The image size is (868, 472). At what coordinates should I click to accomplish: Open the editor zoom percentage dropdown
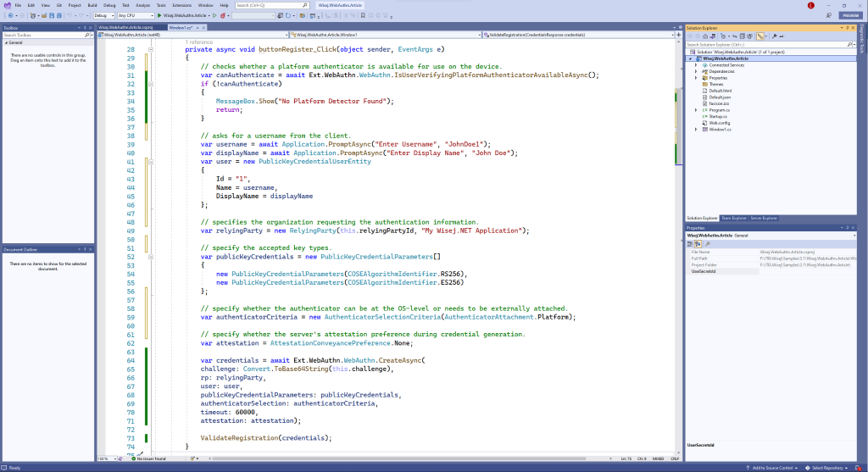pos(115,458)
